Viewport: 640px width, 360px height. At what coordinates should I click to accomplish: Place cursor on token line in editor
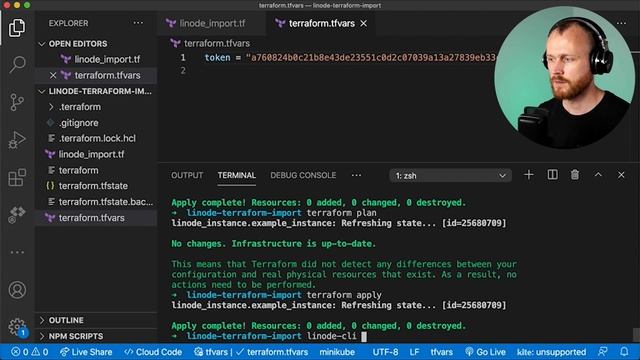click(350, 58)
